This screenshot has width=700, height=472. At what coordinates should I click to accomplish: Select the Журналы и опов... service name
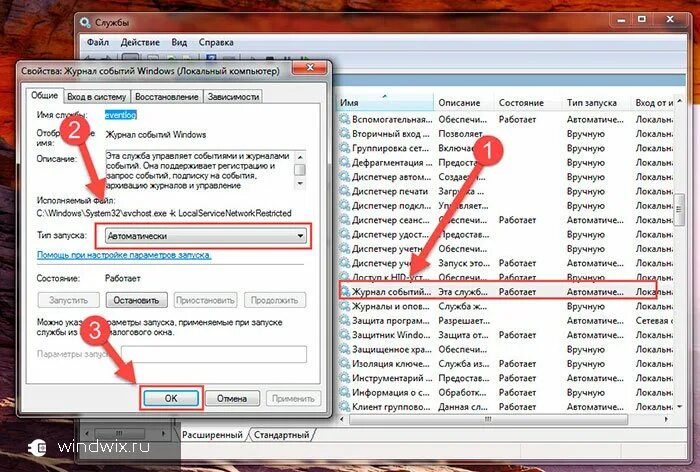point(391,306)
